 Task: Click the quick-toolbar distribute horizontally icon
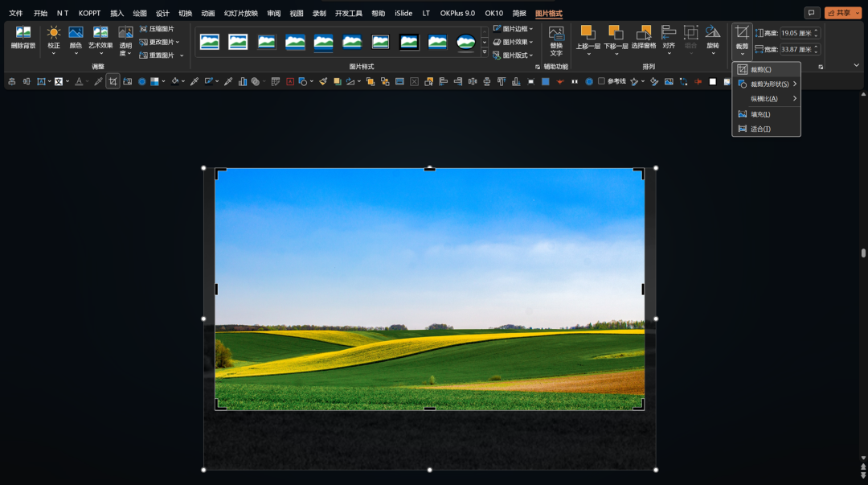tap(473, 81)
